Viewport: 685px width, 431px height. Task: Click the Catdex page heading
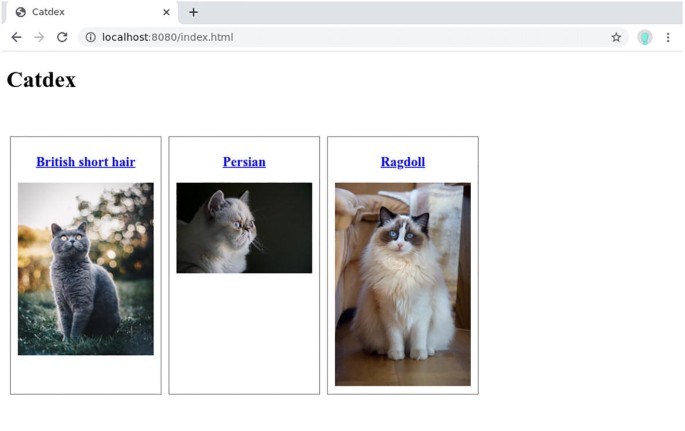[41, 80]
